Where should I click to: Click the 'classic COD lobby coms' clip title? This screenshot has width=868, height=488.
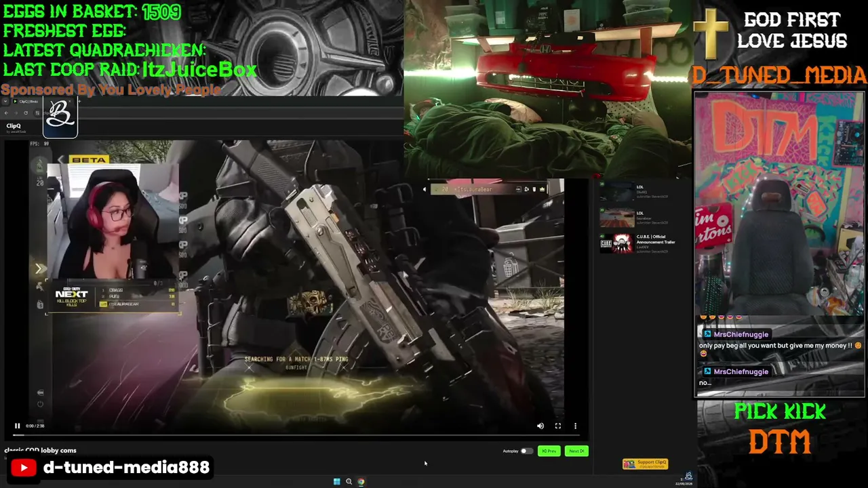coord(40,450)
